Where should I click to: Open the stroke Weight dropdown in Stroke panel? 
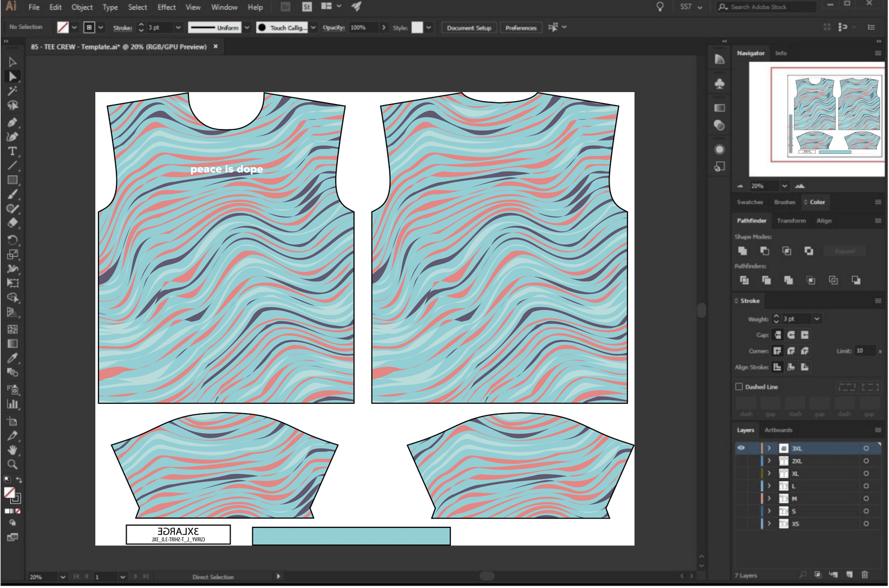tap(817, 319)
